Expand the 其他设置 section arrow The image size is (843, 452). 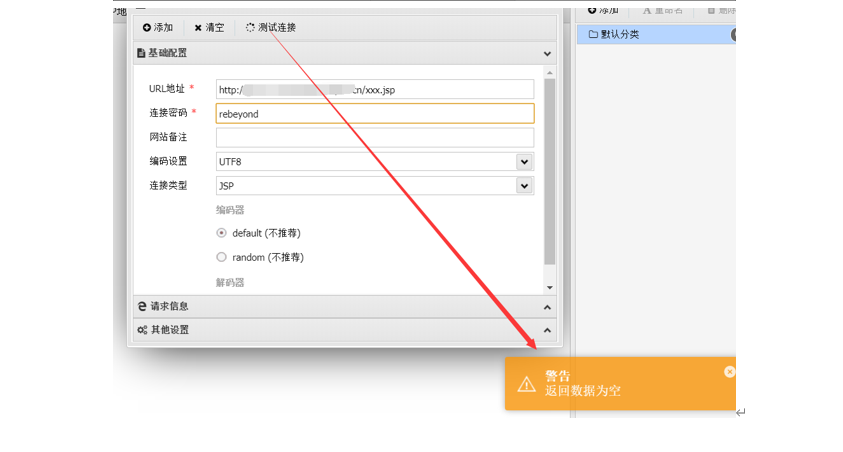pos(547,330)
